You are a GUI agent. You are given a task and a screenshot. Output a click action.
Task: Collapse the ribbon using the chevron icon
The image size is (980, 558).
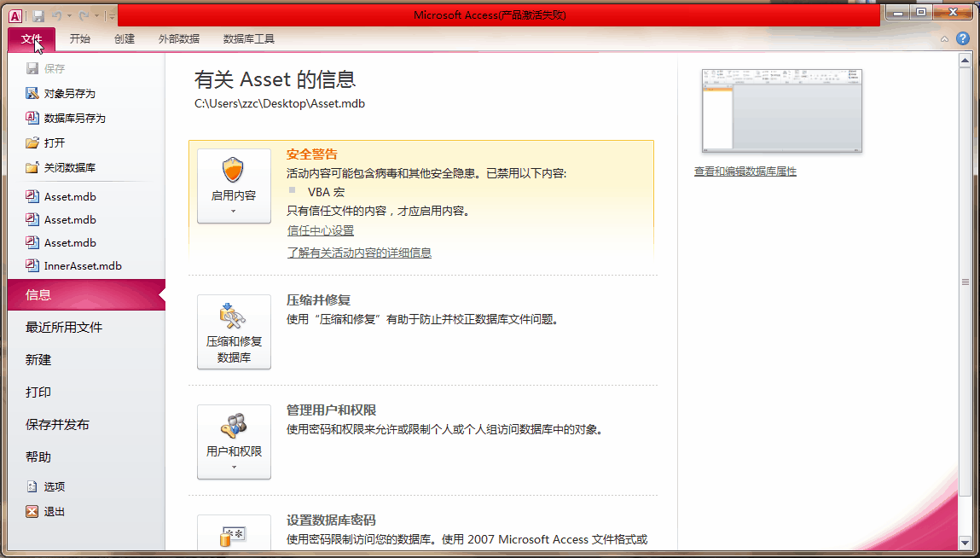coord(945,39)
